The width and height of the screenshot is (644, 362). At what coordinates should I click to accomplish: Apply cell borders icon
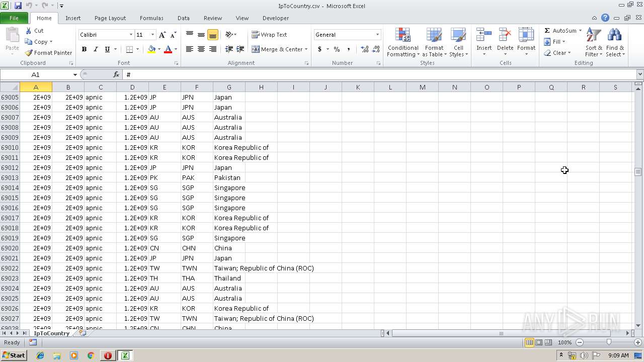coord(129,49)
